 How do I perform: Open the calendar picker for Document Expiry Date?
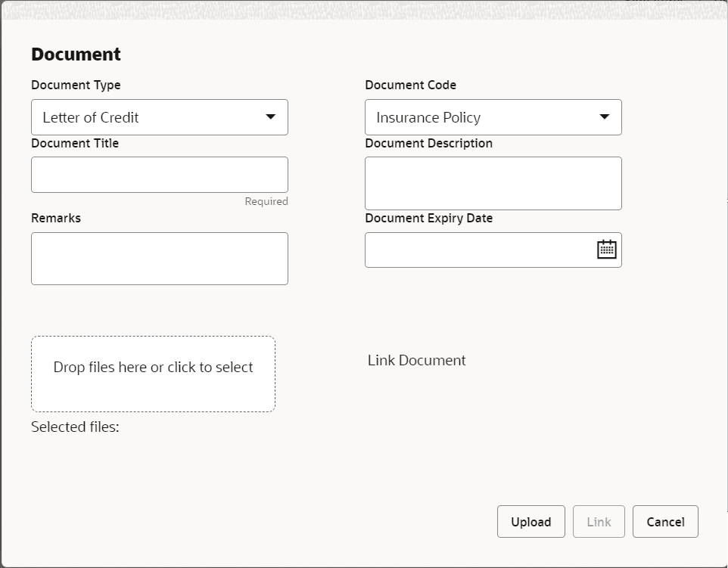[x=606, y=249]
